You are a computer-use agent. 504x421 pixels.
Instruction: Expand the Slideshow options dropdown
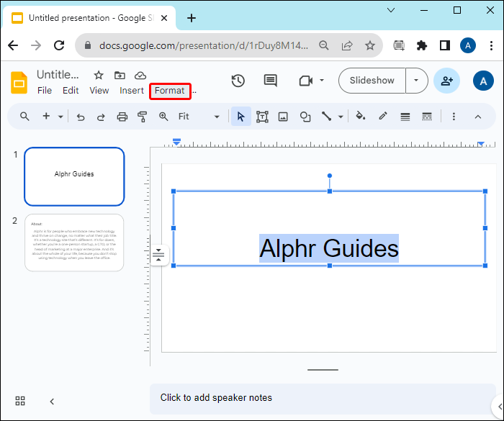click(x=416, y=81)
